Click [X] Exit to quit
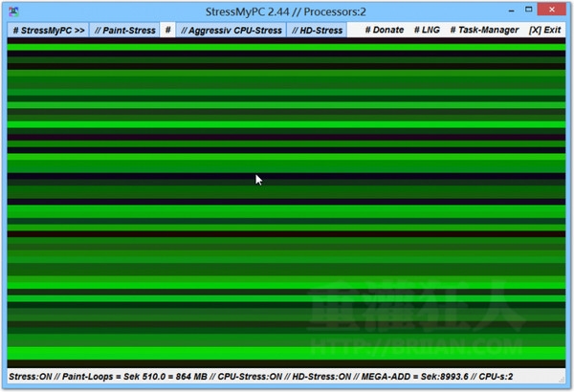This screenshot has width=574, height=392. pos(544,30)
